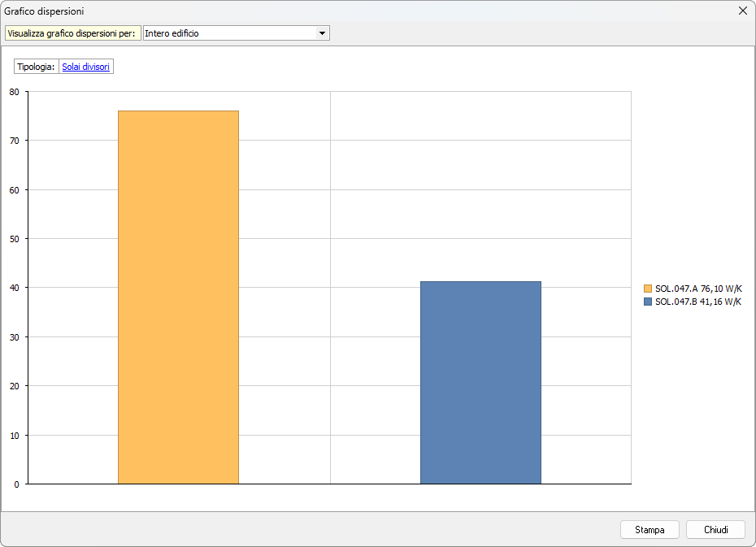Select the blue SOL.047.B bar

pyautogui.click(x=480, y=382)
